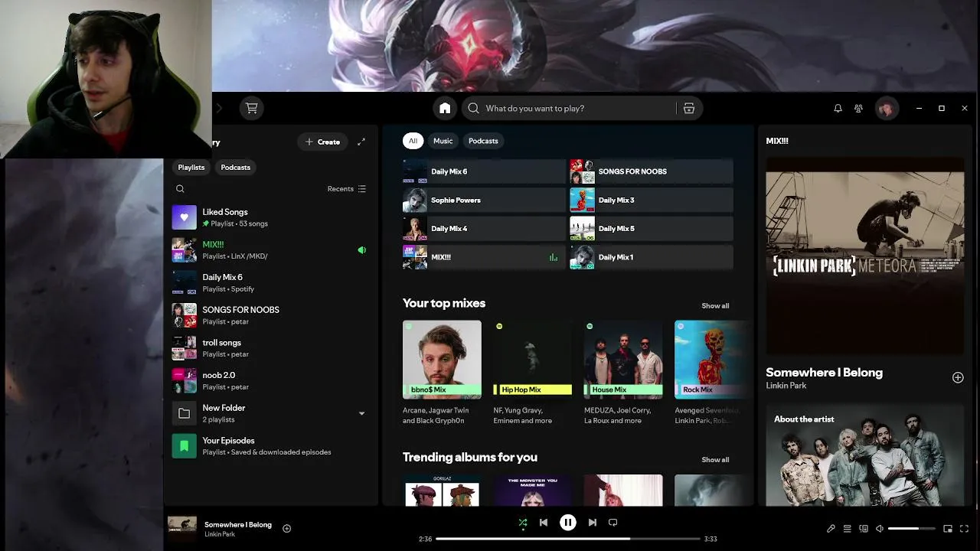Viewport: 980px width, 551px height.
Task: Open Connect to a device
Action: [864, 529]
